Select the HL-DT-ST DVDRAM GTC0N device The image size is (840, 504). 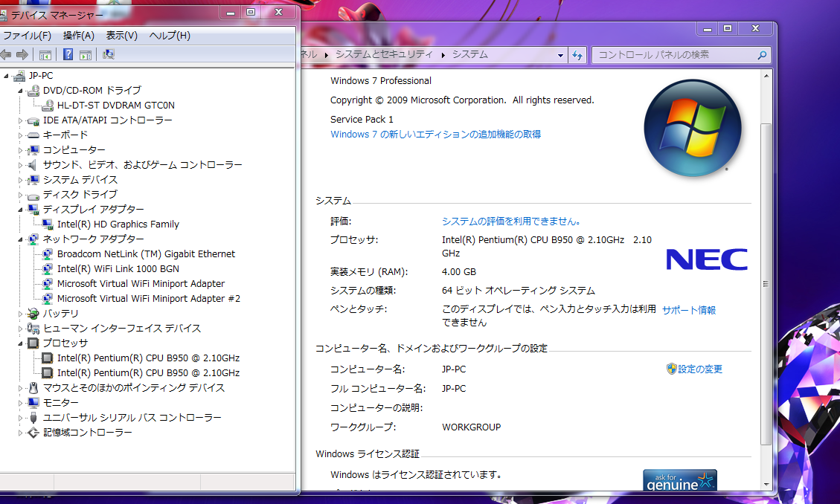point(116,106)
